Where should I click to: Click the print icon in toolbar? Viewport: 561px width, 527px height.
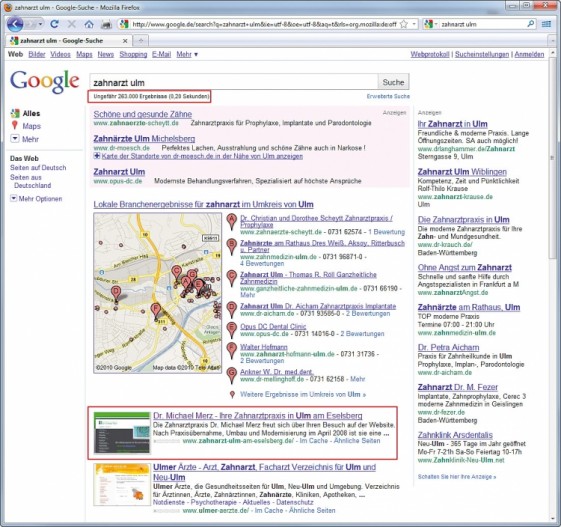(x=106, y=24)
